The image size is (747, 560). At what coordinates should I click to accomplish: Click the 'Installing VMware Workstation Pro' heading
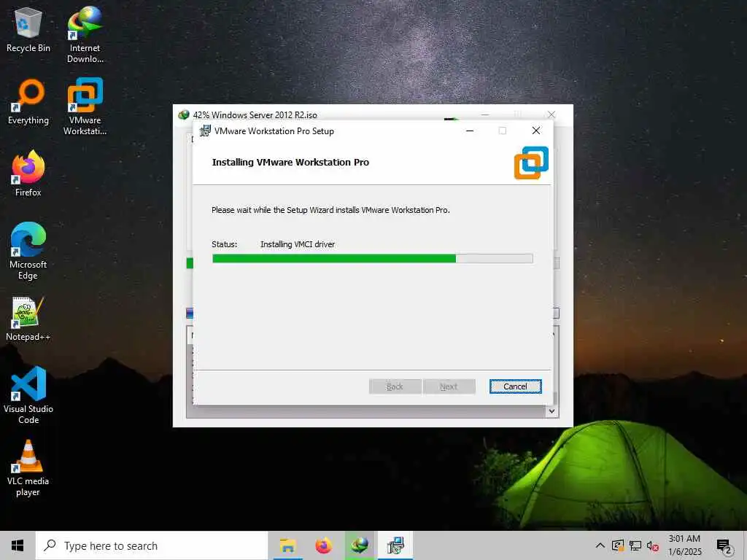(290, 163)
